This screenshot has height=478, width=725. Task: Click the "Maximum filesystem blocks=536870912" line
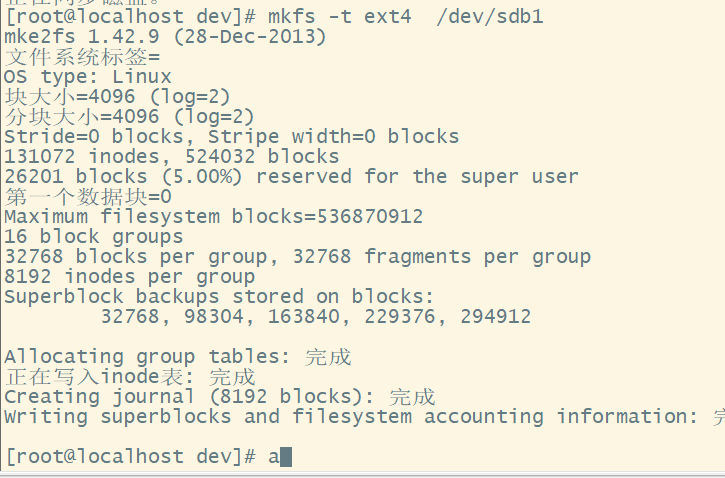click(x=213, y=217)
